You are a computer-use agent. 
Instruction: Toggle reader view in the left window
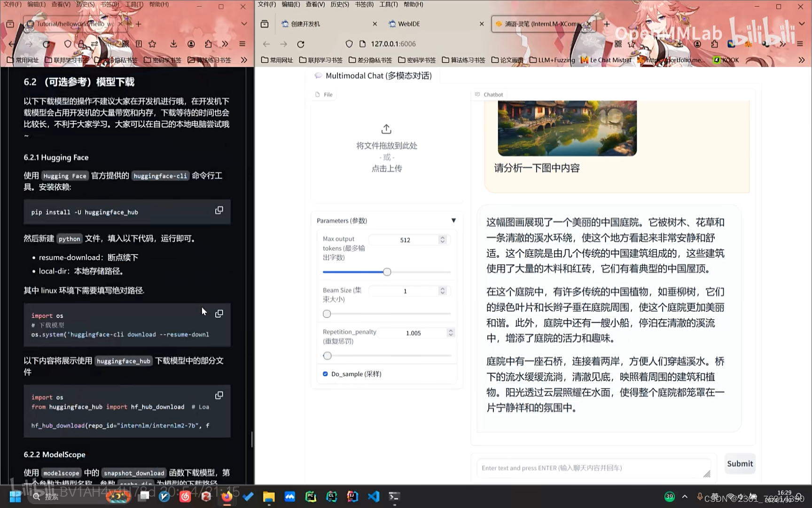click(139, 44)
